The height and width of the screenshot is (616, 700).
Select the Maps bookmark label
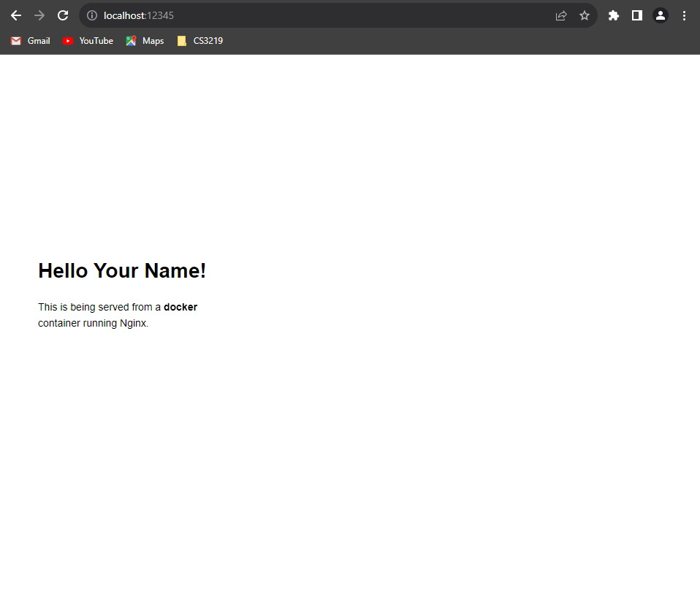(x=153, y=41)
